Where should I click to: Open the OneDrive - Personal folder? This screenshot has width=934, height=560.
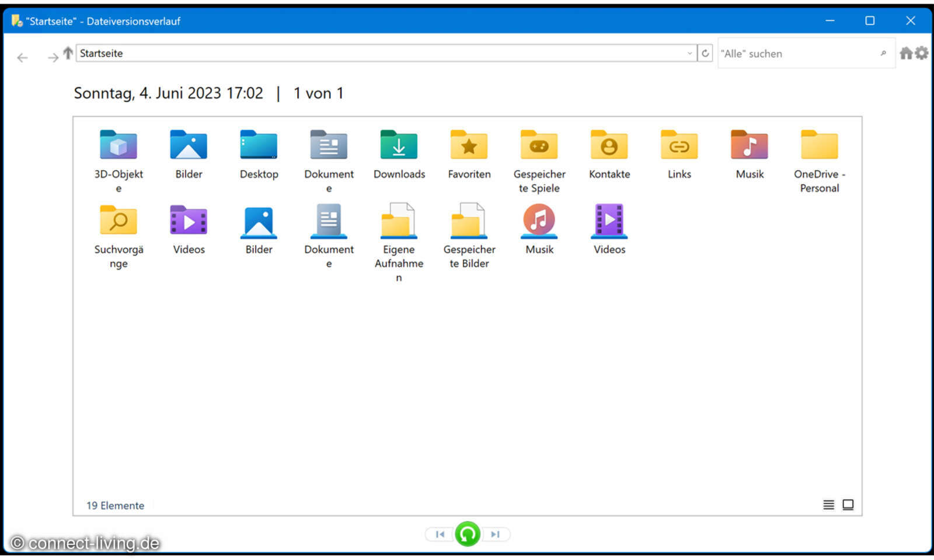click(818, 146)
